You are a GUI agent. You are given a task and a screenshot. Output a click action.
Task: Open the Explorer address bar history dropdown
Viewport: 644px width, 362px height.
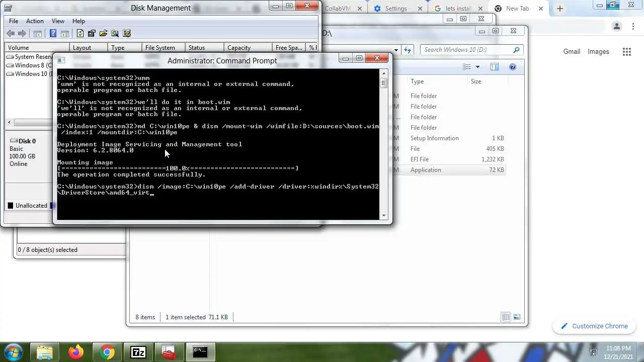pyautogui.click(x=396, y=50)
